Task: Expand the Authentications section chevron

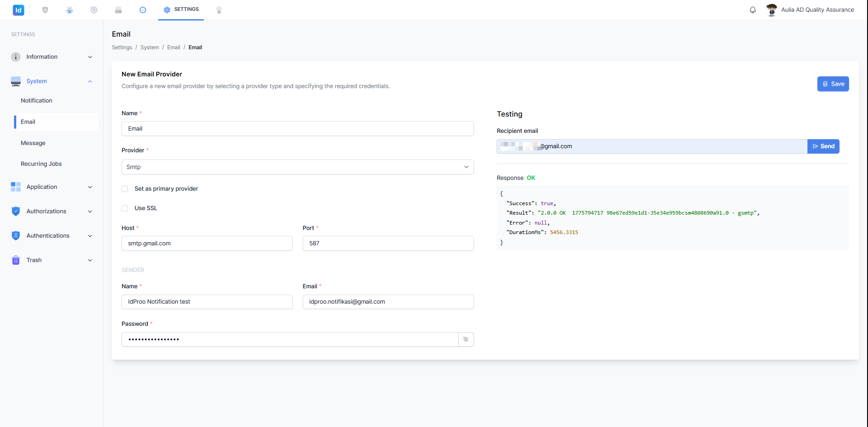Action: [90, 236]
